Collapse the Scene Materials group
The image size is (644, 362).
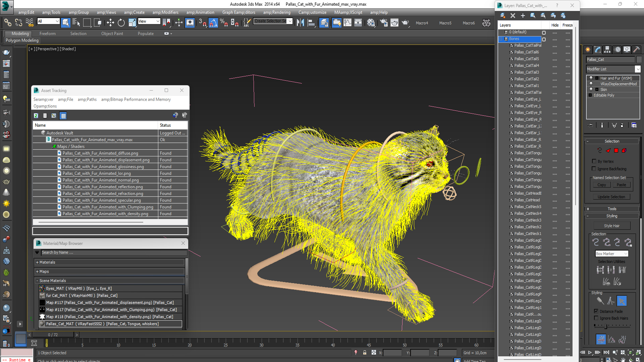pos(109,281)
